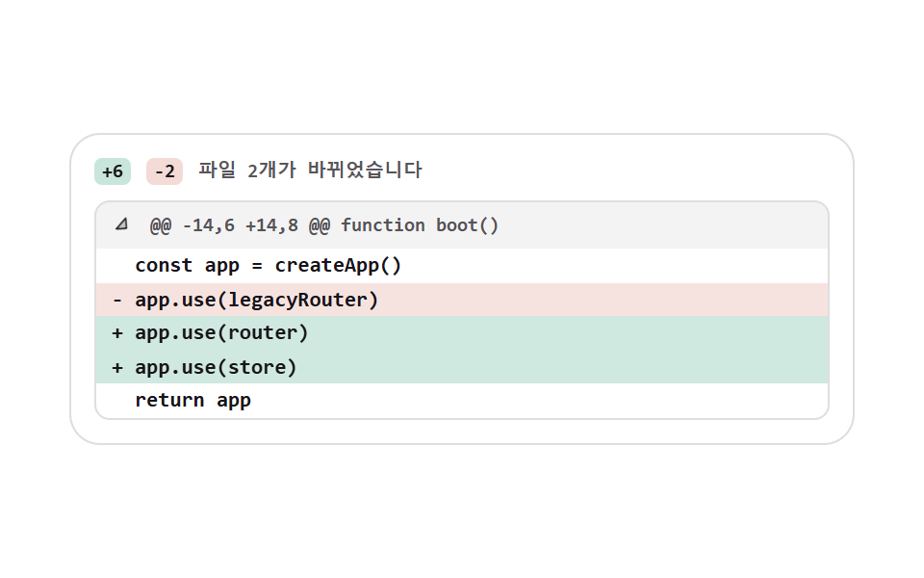Select added line "app.use(store)"

tap(462, 367)
